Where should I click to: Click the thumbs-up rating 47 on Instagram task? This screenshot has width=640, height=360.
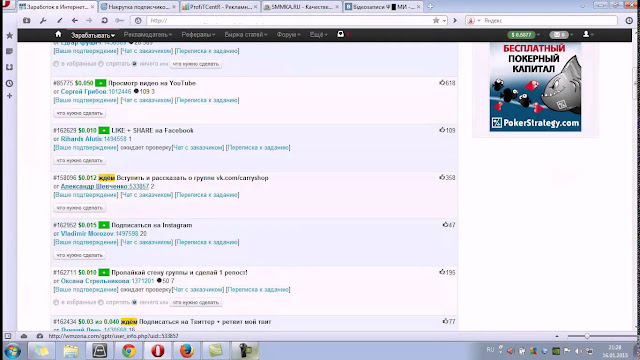click(449, 225)
